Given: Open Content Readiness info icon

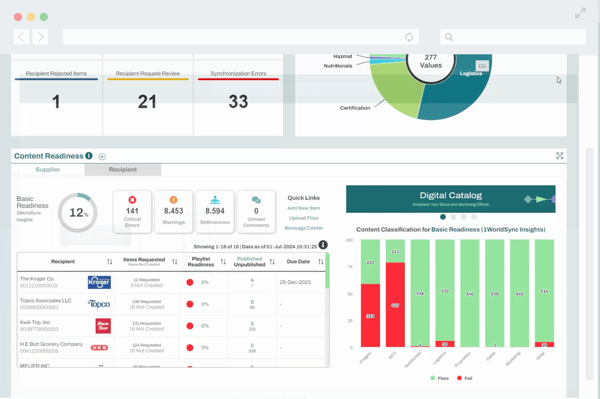Looking at the screenshot, I should 89,156.
